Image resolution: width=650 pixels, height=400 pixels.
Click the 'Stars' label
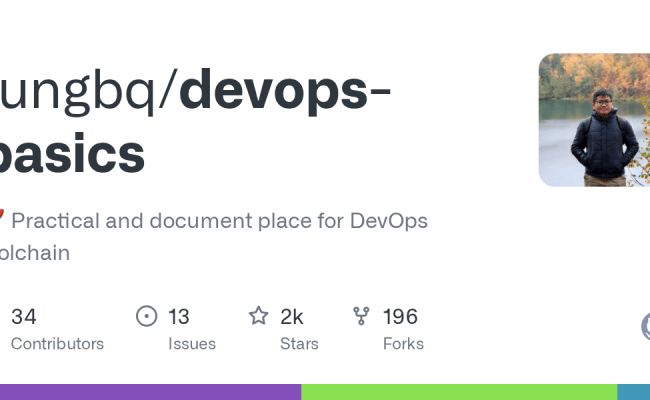point(299,344)
